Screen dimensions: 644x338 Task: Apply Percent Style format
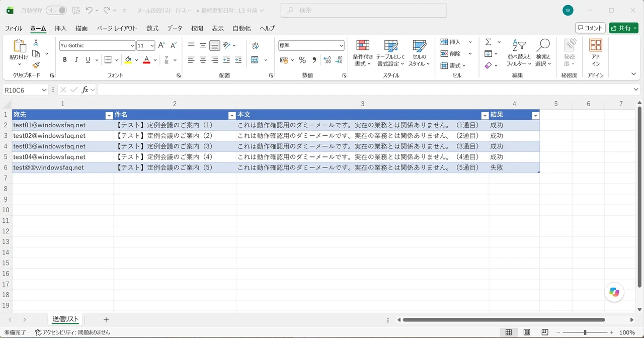click(302, 60)
